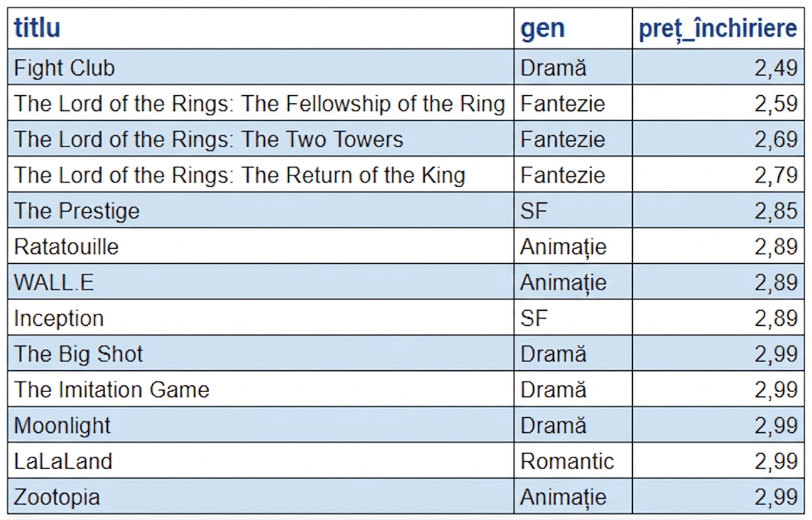
Task: Select the price 2,85 cell
Action: click(x=718, y=210)
